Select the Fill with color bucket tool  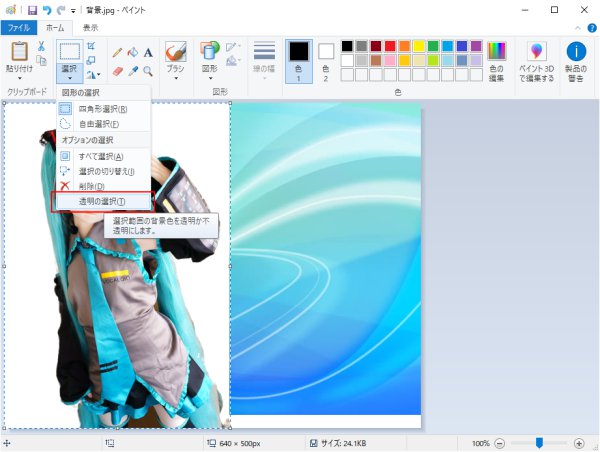click(x=132, y=52)
